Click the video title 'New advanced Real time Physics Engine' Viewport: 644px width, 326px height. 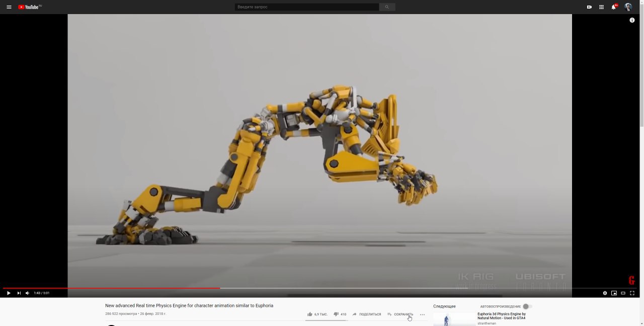pos(189,305)
